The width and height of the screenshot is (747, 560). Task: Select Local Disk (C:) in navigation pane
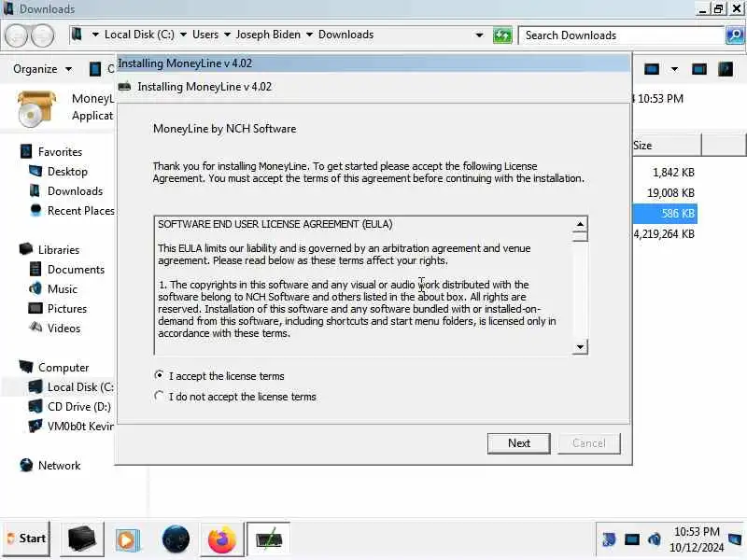pos(80,387)
